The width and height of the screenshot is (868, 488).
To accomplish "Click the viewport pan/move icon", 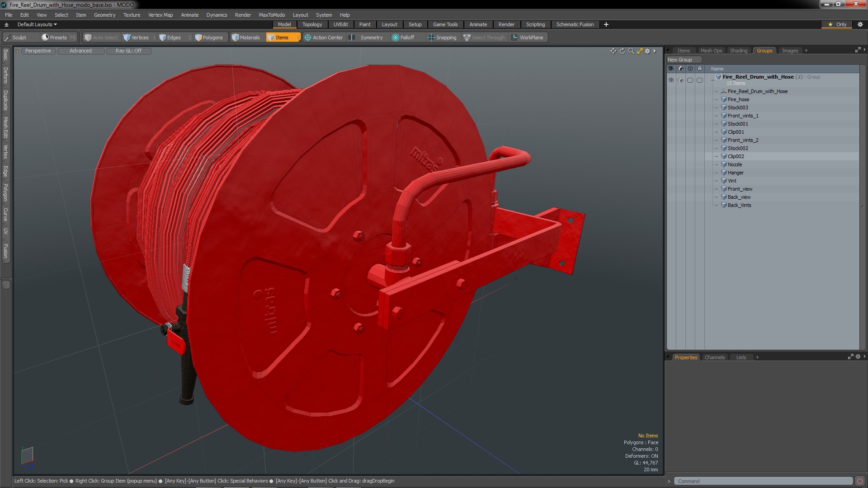I will coord(613,51).
